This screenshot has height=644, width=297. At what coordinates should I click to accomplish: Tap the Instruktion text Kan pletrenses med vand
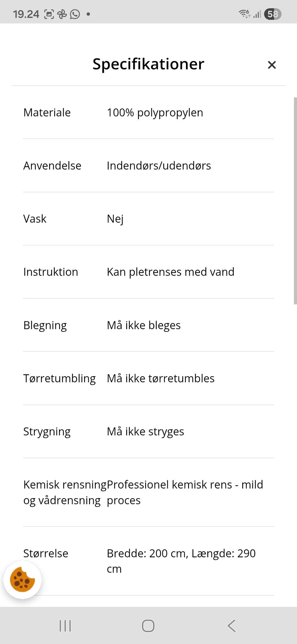170,272
